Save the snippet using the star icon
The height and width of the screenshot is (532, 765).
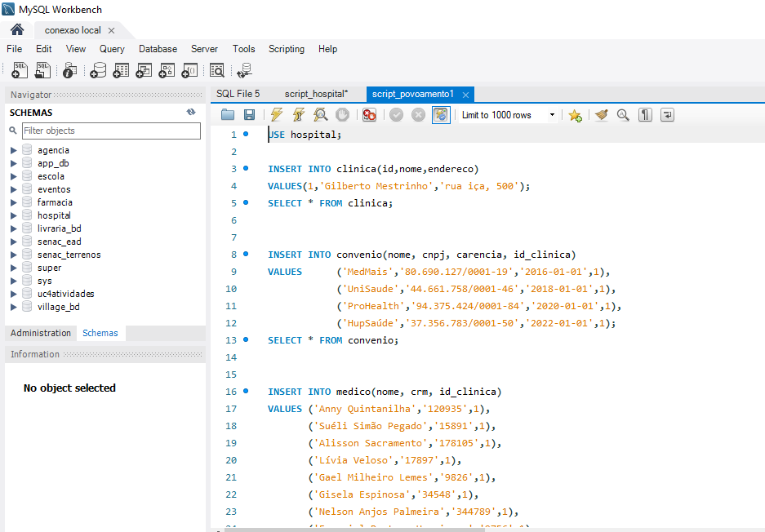click(576, 114)
